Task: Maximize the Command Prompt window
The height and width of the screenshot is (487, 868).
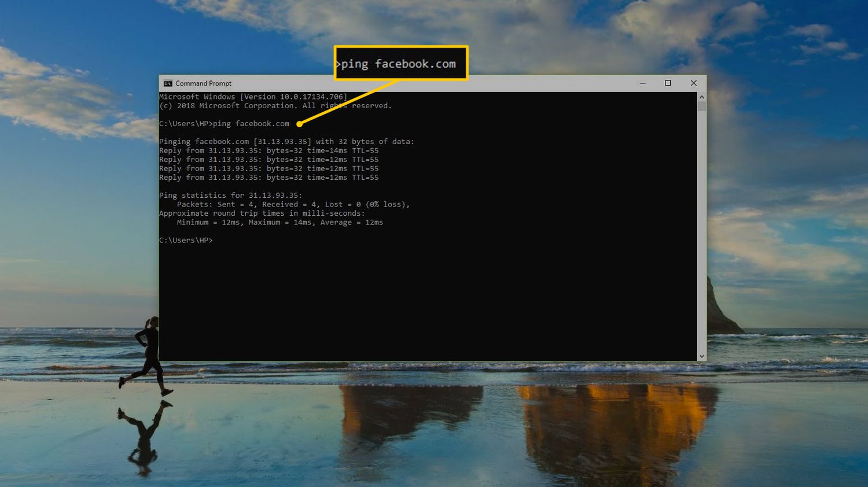Action: [668, 83]
